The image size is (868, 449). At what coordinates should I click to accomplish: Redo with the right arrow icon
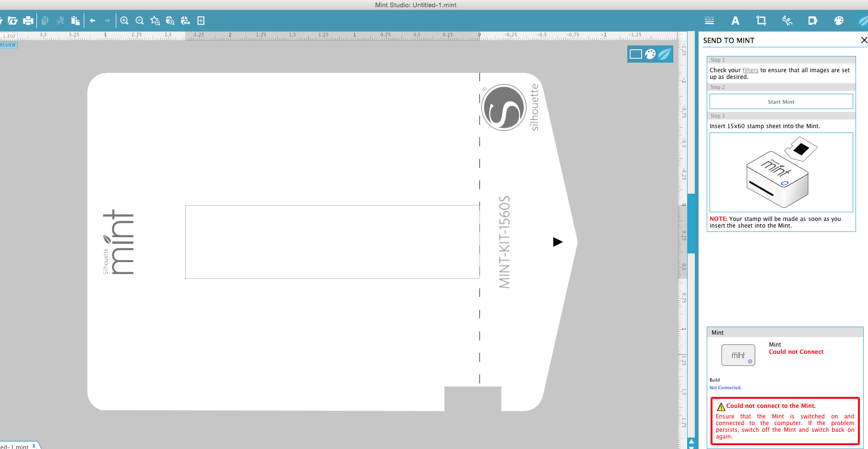pyautogui.click(x=107, y=21)
